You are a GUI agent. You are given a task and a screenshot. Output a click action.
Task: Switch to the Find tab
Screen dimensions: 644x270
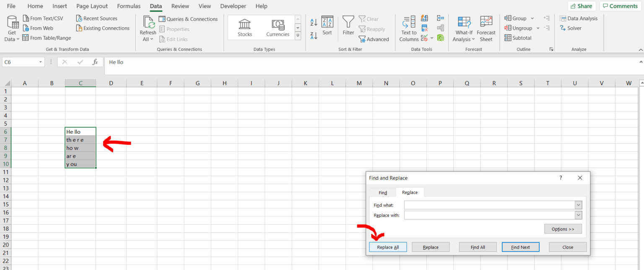[x=382, y=192]
